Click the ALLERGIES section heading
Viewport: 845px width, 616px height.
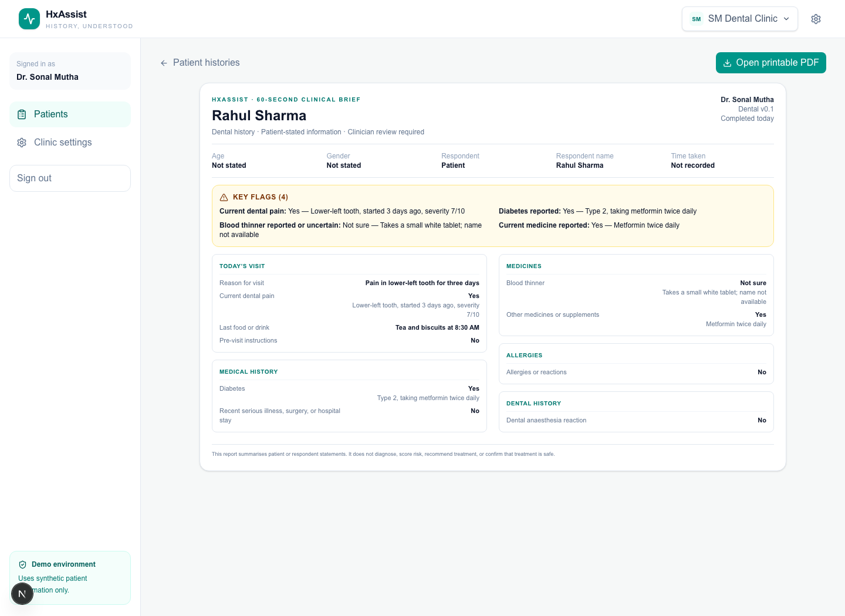click(525, 356)
